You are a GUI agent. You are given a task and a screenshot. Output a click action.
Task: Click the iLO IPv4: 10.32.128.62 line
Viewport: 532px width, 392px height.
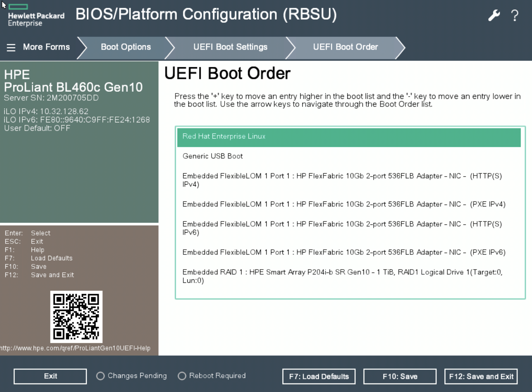click(46, 111)
